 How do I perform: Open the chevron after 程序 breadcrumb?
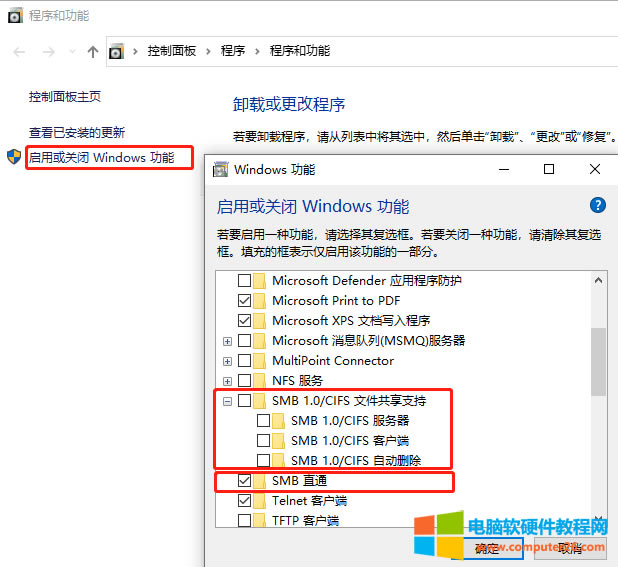click(257, 51)
